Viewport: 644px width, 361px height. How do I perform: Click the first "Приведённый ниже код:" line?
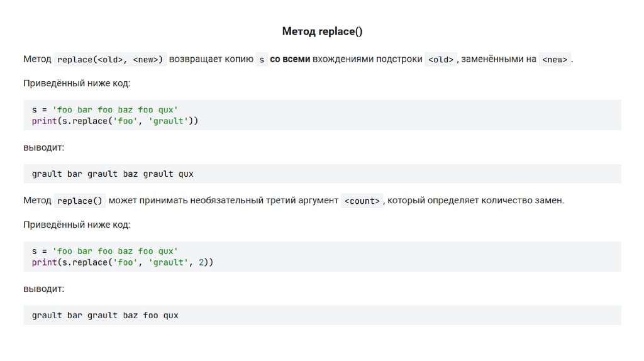(77, 83)
